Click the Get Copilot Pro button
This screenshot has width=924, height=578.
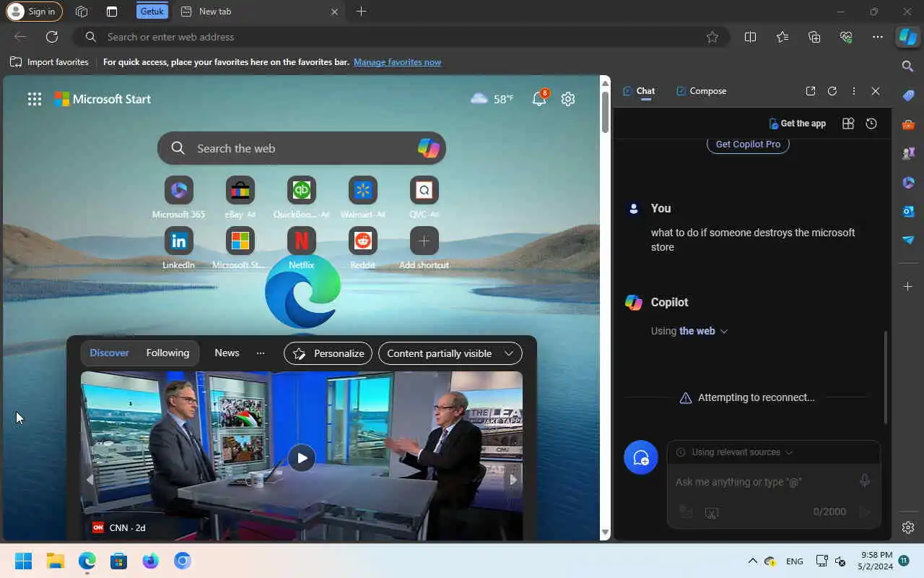point(748,144)
